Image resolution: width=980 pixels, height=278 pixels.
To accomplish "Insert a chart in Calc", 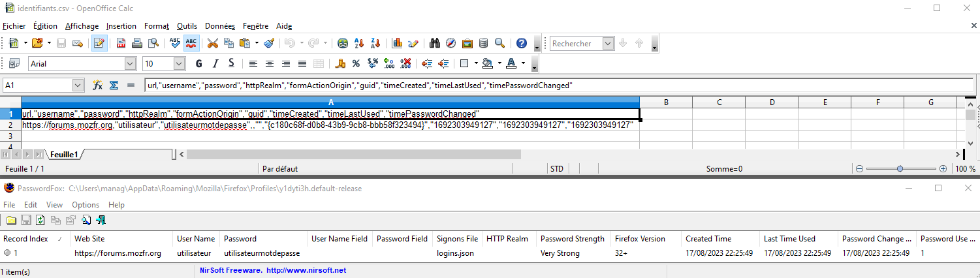I will (397, 43).
